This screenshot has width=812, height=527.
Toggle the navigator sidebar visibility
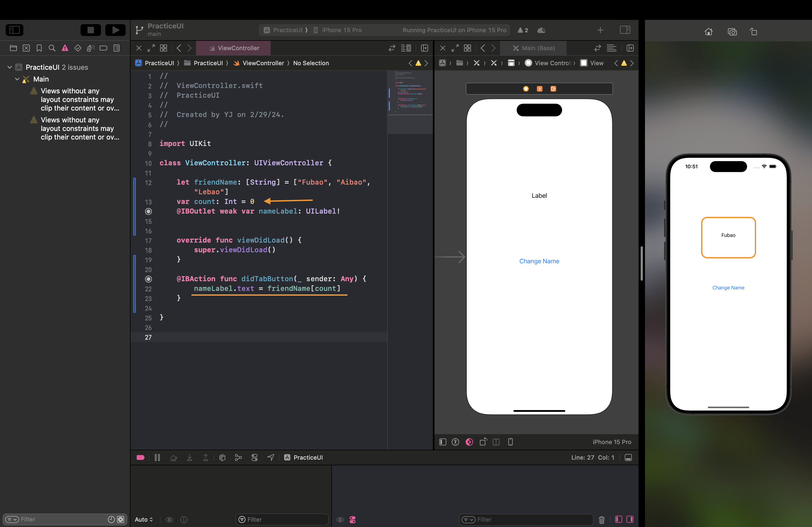click(14, 30)
